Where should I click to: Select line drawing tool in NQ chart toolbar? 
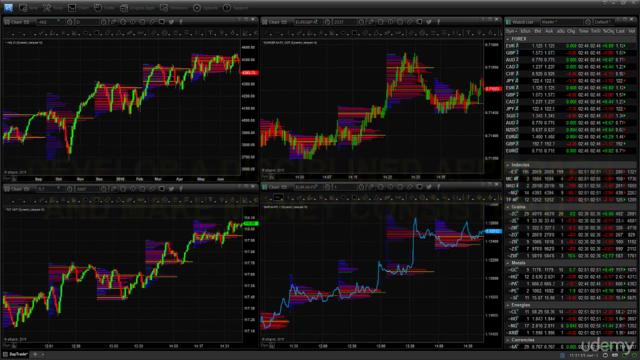pos(9,33)
